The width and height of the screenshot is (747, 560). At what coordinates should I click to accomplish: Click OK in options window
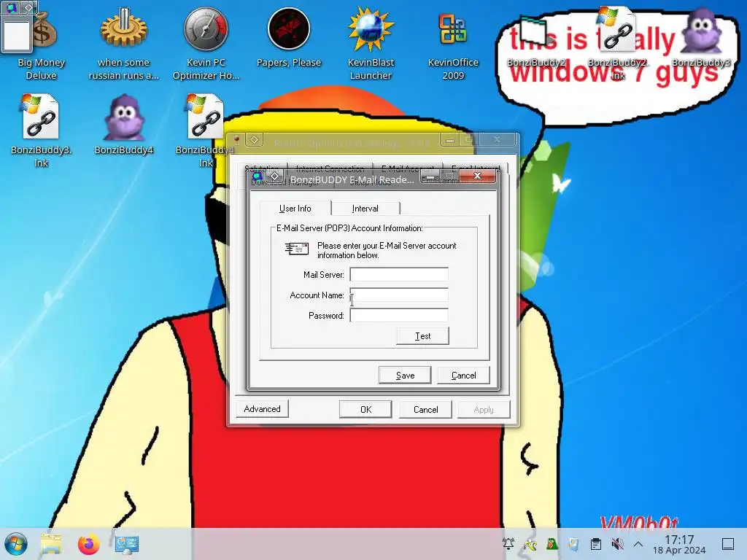[365, 410]
